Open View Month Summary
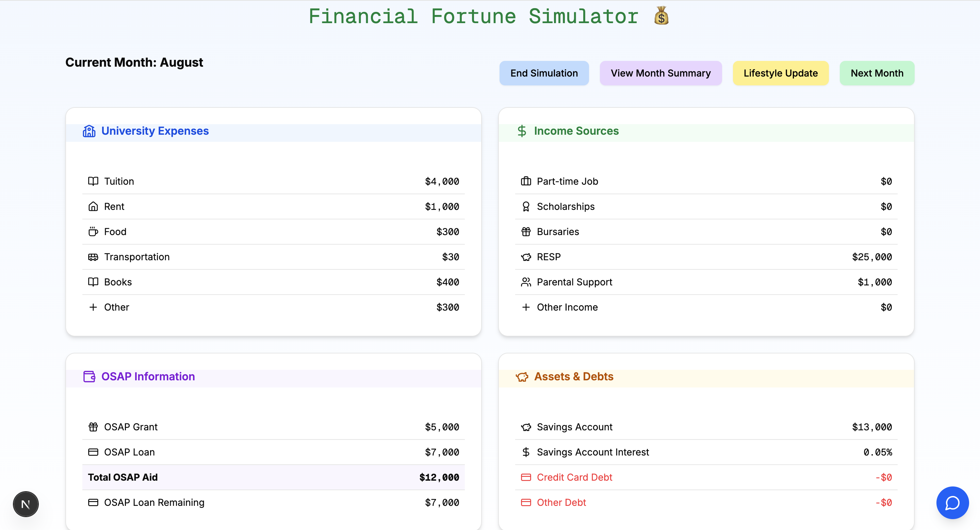Screen dimensions: 980x530 tap(660, 73)
